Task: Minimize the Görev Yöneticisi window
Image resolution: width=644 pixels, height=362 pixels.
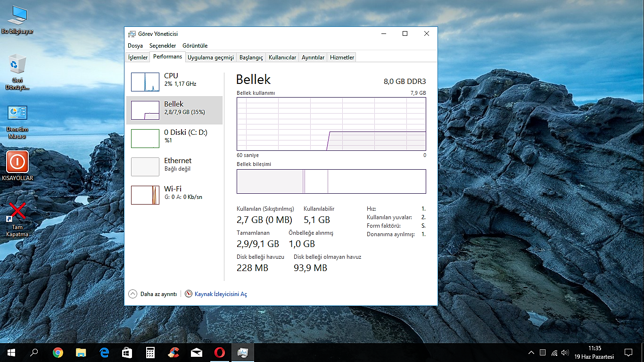Action: coord(383,33)
